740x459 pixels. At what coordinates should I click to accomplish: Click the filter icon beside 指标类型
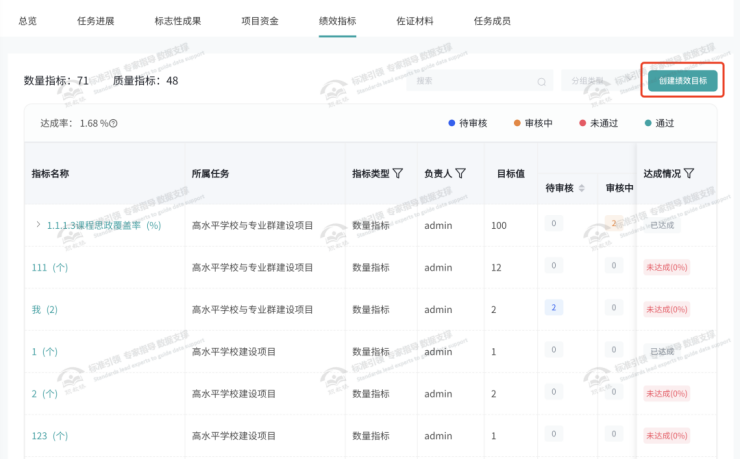pyautogui.click(x=398, y=174)
